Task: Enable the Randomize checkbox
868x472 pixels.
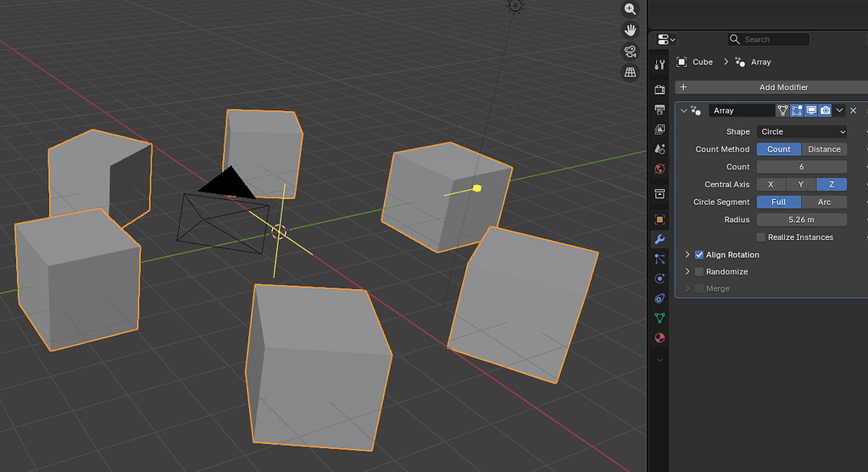Action: pyautogui.click(x=699, y=272)
